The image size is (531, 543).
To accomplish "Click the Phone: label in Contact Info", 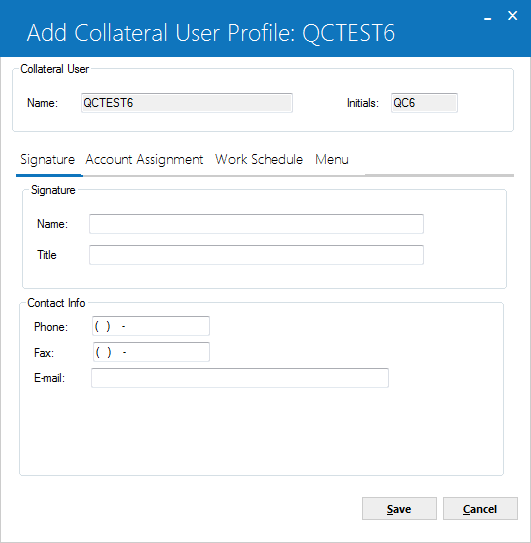I will tap(51, 327).
